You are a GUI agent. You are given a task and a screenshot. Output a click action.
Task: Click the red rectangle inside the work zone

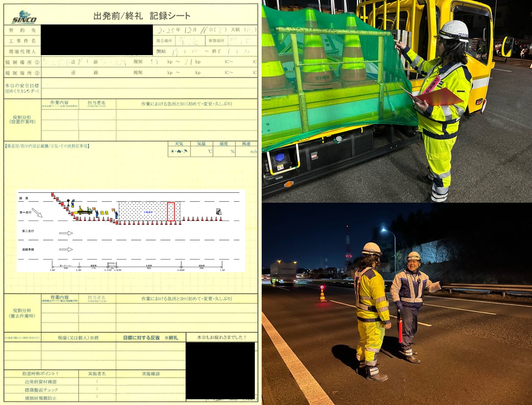tap(171, 212)
